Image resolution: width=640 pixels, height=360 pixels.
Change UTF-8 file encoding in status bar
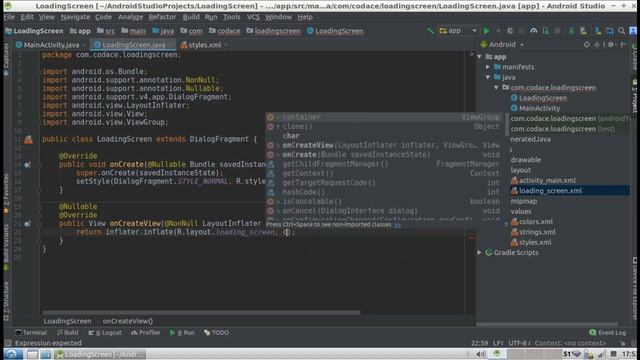click(519, 343)
